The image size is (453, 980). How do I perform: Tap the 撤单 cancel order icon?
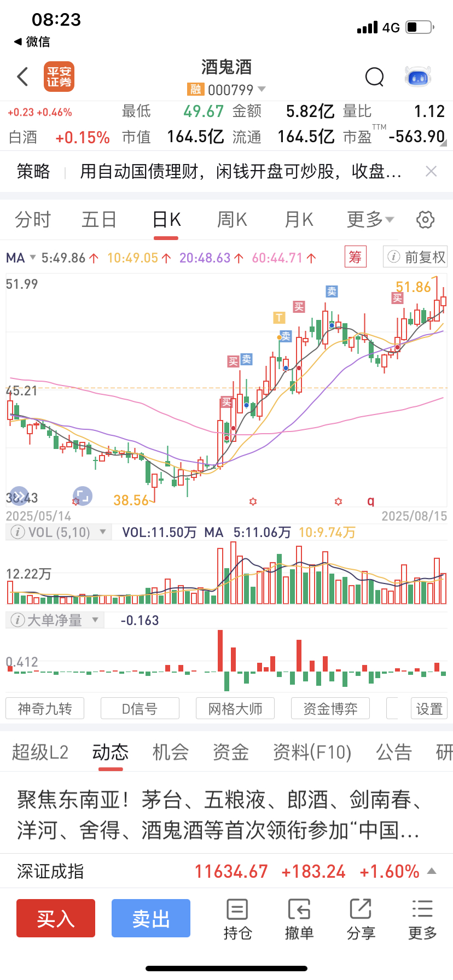[299, 919]
